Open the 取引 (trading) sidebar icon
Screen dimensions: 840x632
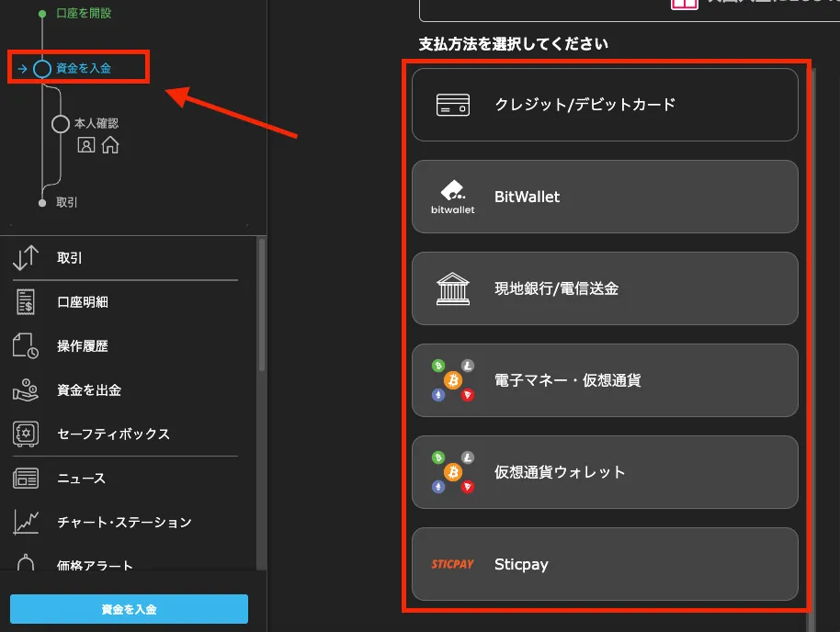click(27, 257)
